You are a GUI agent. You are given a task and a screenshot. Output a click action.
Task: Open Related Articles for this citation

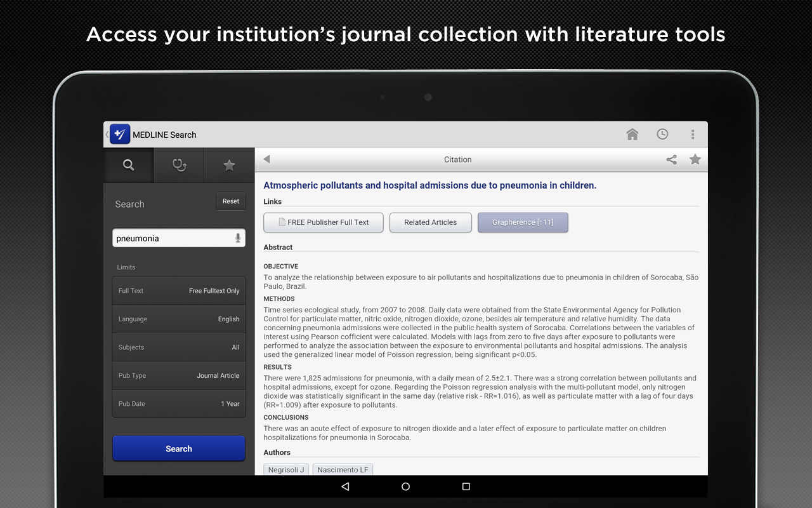(x=430, y=222)
